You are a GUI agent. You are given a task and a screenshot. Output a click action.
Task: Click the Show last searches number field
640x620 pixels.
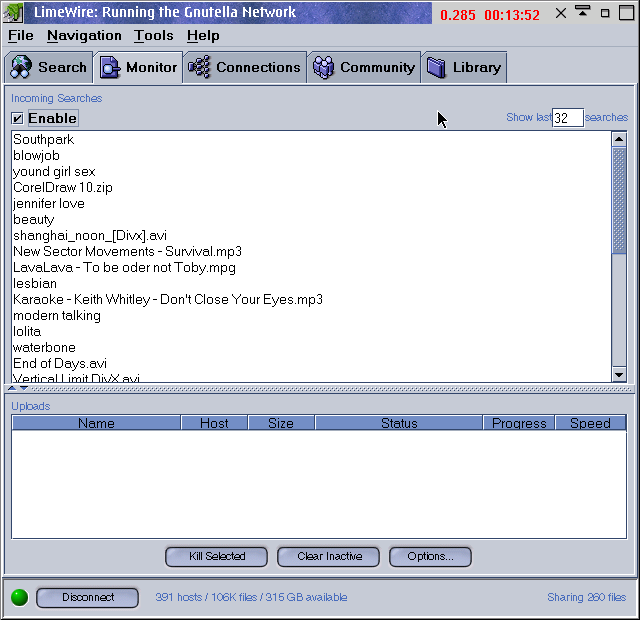(x=568, y=118)
